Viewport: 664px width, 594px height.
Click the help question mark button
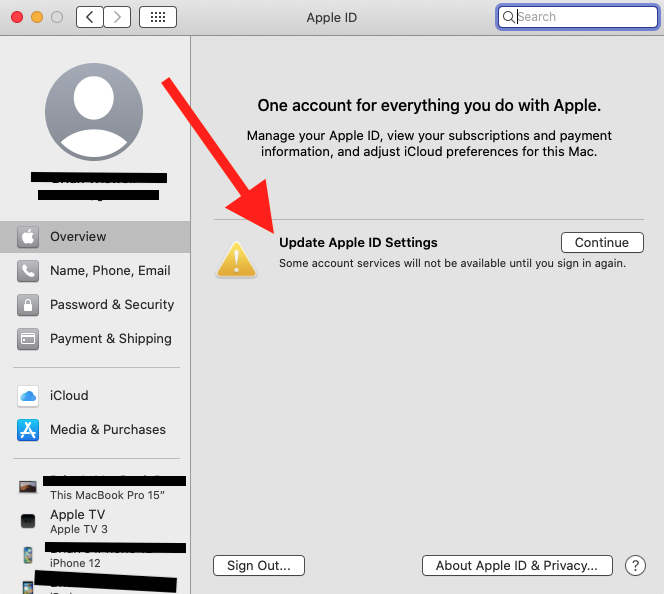(635, 566)
